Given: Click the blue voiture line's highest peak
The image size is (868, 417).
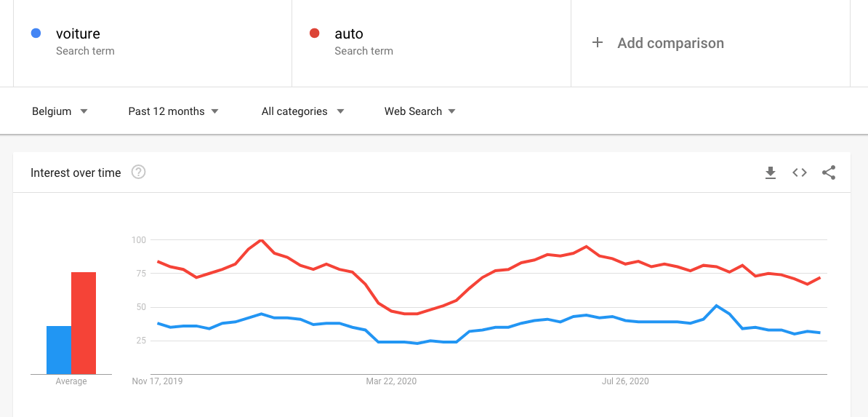Looking at the screenshot, I should tap(717, 306).
